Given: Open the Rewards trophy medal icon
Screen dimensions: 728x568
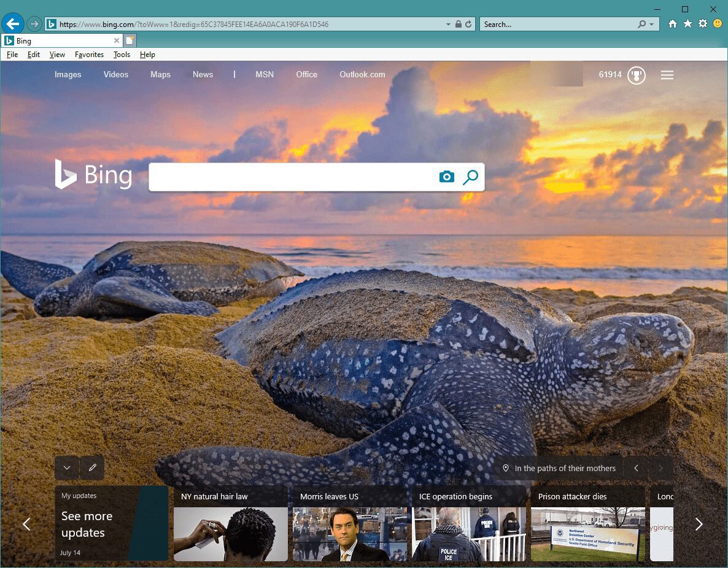Looking at the screenshot, I should pos(637,75).
